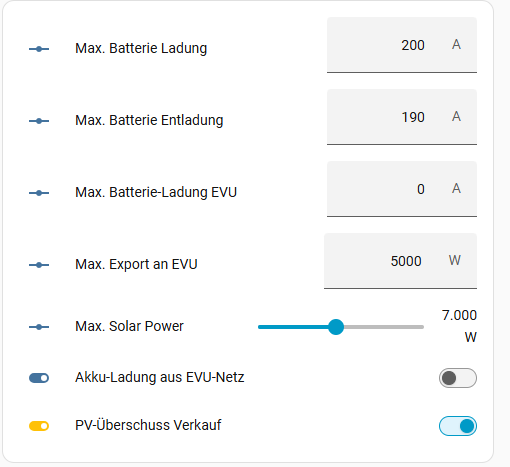Click the icon next to Max. Solar Power
510x467 pixels.
(39, 327)
